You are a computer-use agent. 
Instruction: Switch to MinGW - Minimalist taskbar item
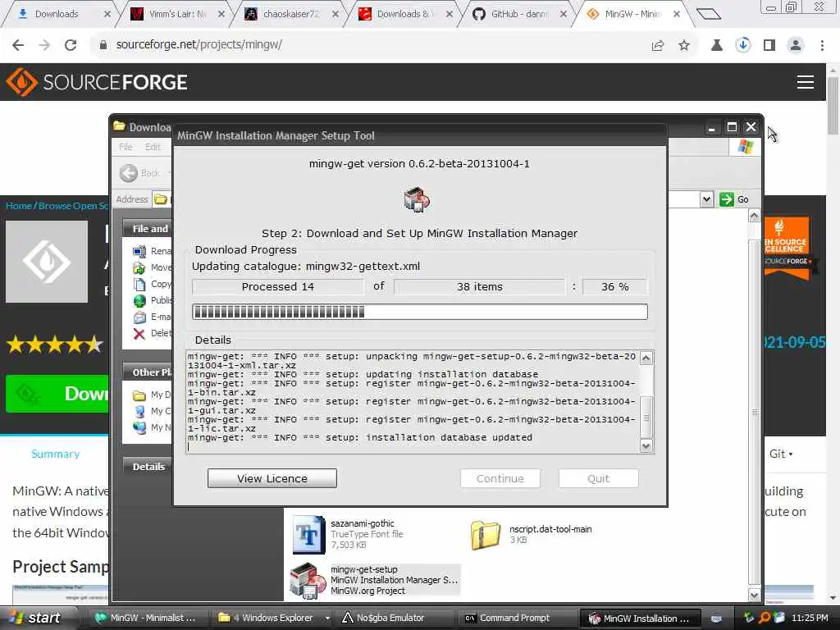(146, 619)
